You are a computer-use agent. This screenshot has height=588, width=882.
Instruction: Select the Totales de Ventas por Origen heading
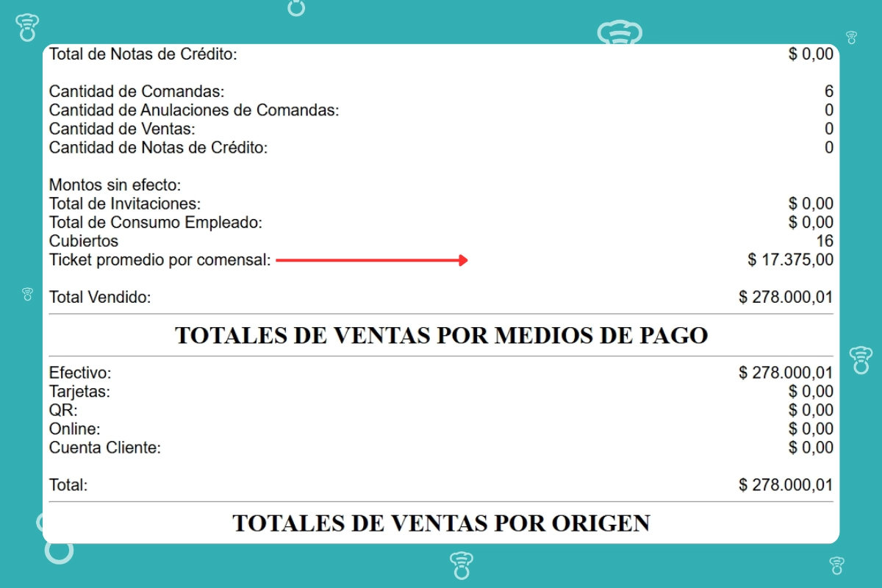(441, 523)
